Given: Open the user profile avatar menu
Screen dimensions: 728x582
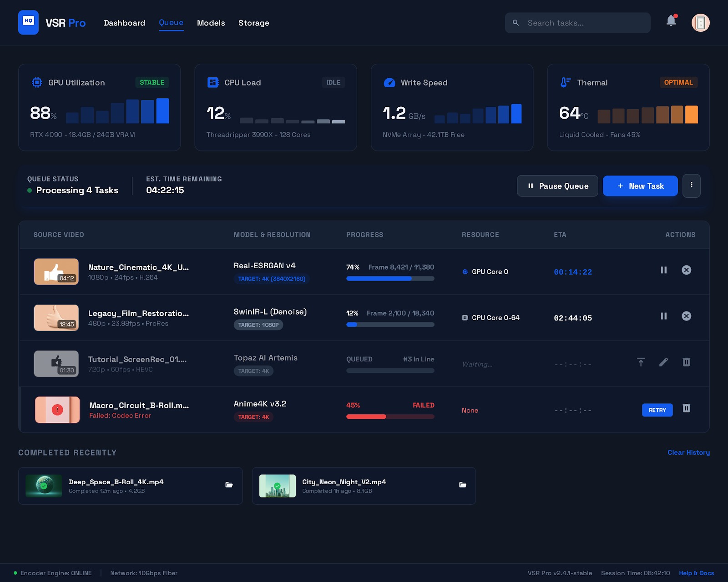Looking at the screenshot, I should (700, 23).
